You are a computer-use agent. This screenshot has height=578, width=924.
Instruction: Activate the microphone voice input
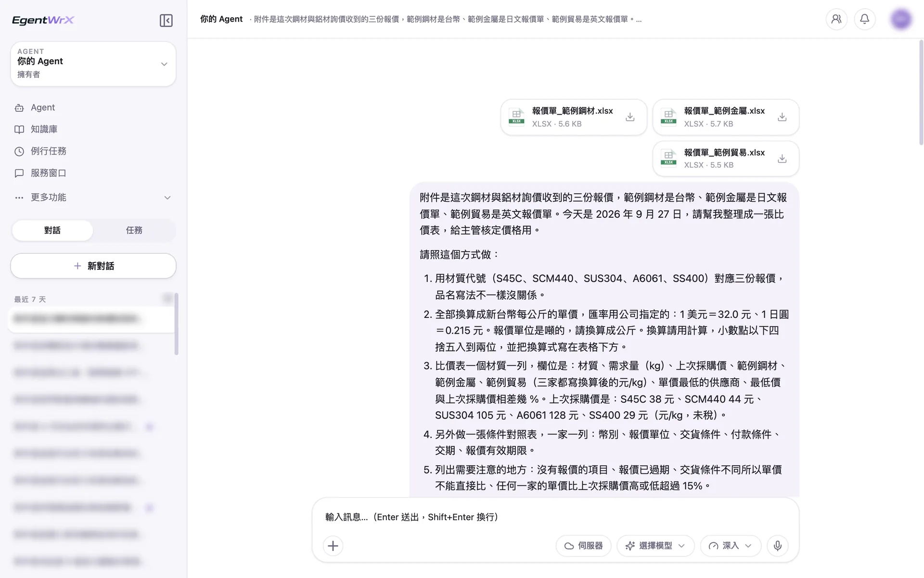tap(778, 546)
